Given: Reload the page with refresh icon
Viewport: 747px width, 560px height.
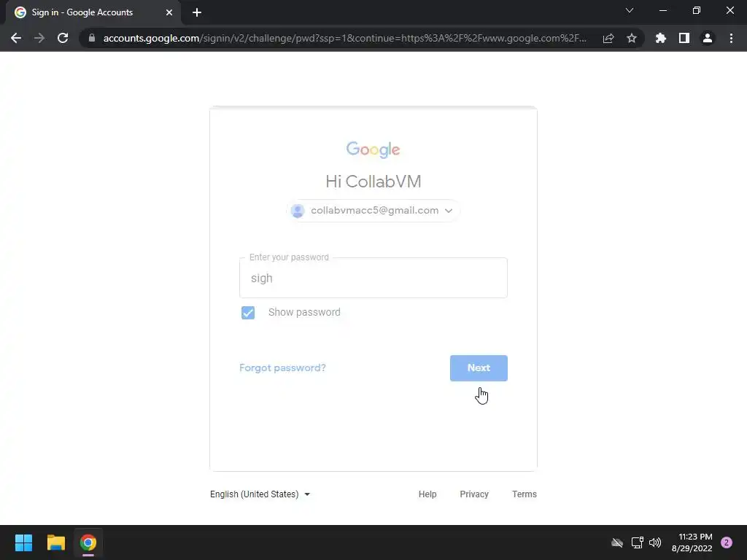Looking at the screenshot, I should coord(63,38).
